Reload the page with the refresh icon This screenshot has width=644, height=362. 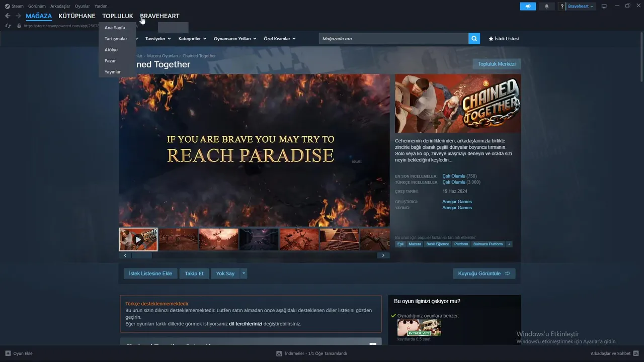tap(8, 26)
